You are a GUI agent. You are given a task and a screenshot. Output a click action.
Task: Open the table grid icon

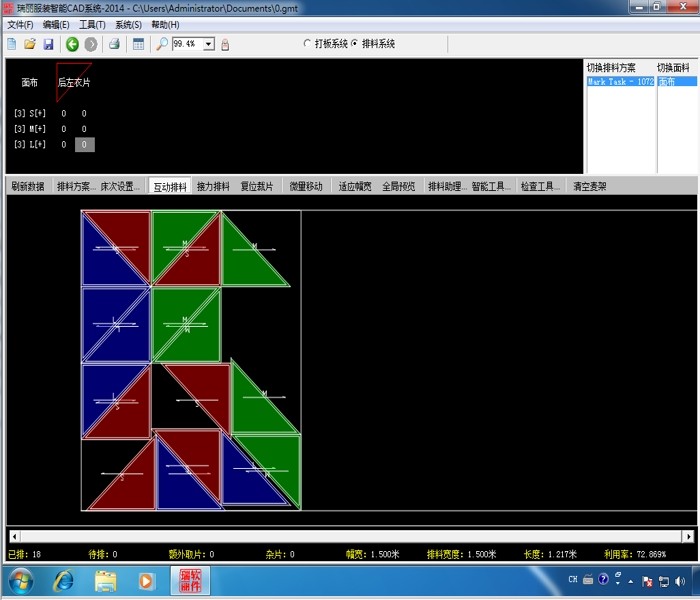[x=138, y=44]
